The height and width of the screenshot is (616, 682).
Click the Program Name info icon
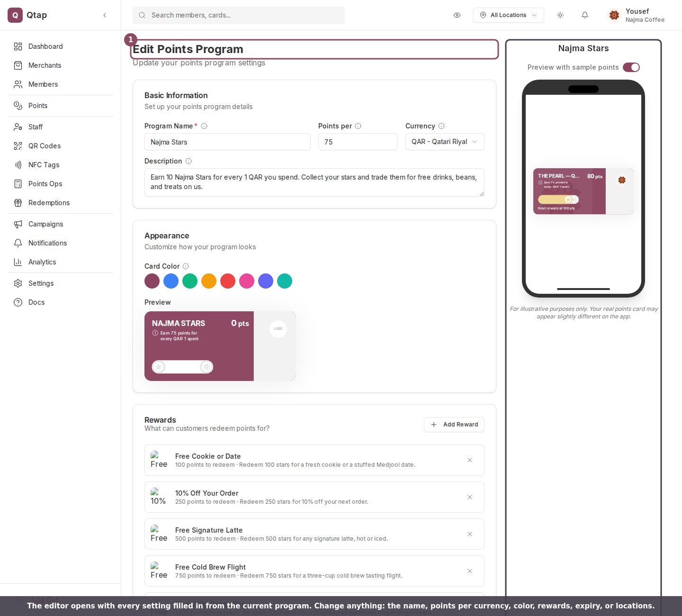[204, 126]
